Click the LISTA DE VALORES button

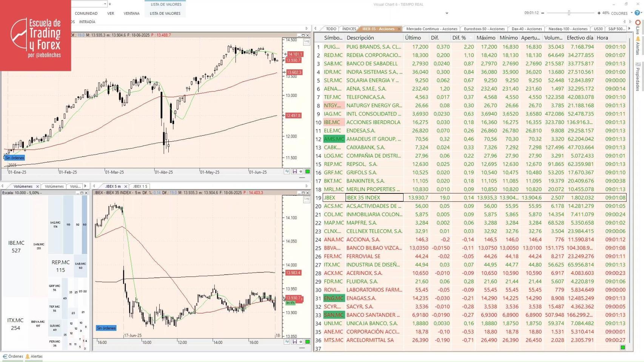[x=165, y=13]
